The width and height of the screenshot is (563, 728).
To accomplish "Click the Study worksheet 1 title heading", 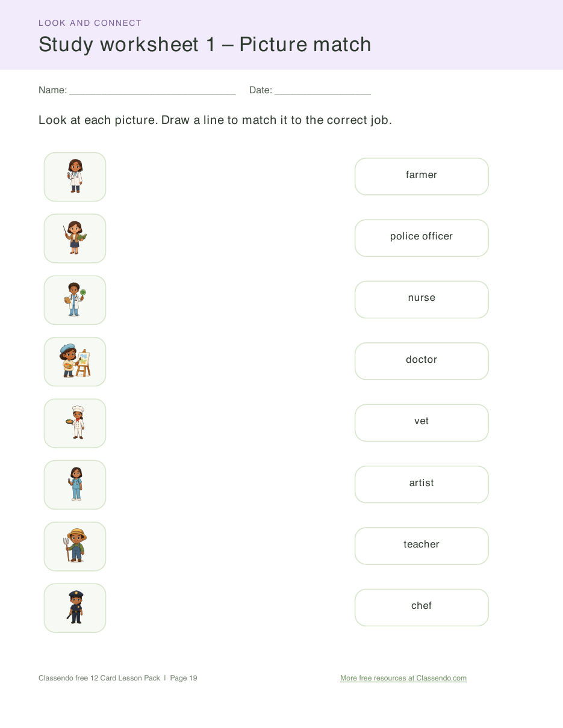I will point(205,45).
